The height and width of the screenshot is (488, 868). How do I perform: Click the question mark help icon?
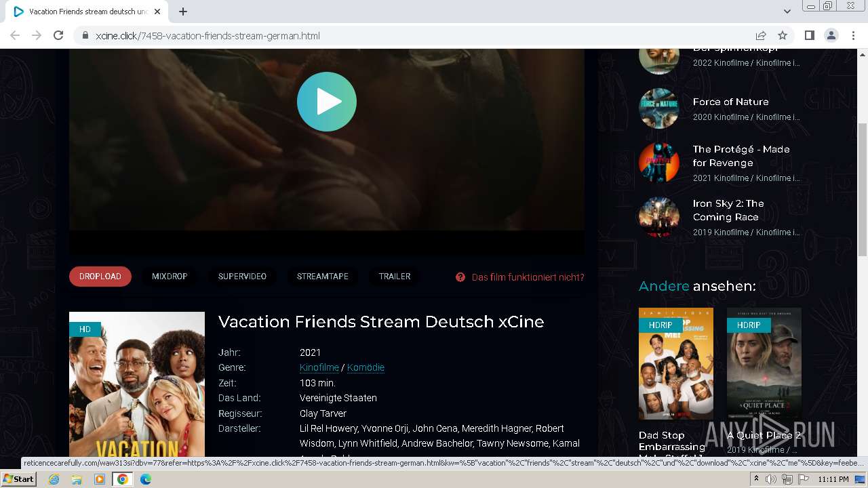(460, 277)
